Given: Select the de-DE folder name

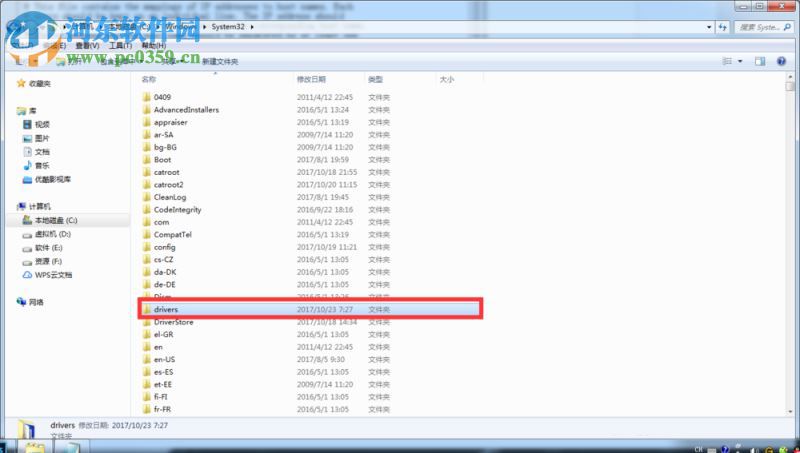Looking at the screenshot, I should [164, 285].
